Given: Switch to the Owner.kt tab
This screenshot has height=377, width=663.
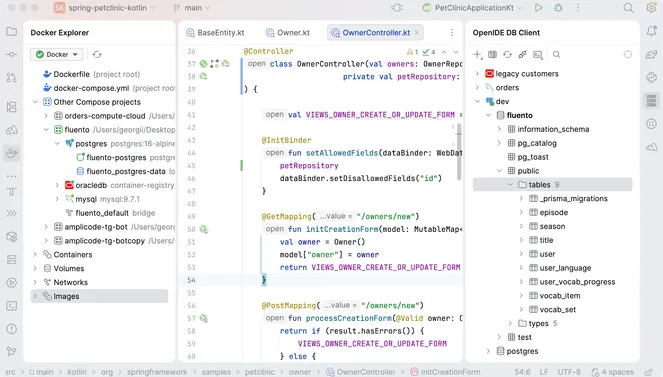Looking at the screenshot, I should [288, 33].
